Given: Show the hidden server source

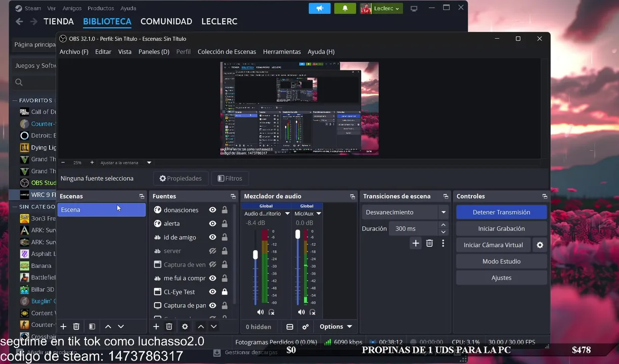Looking at the screenshot, I should pyautogui.click(x=213, y=251).
